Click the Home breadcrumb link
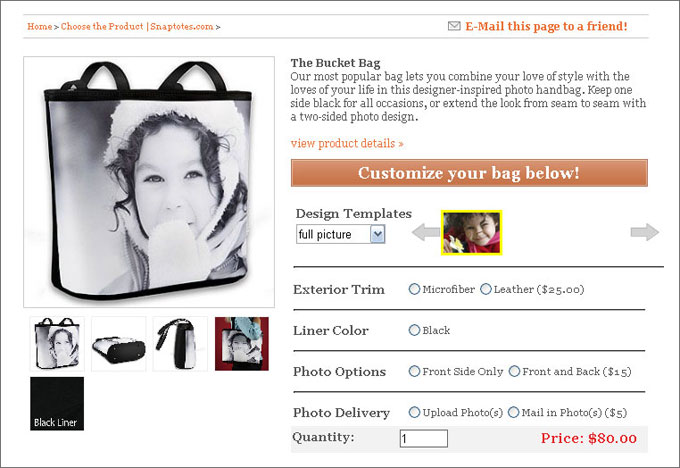 [x=39, y=26]
